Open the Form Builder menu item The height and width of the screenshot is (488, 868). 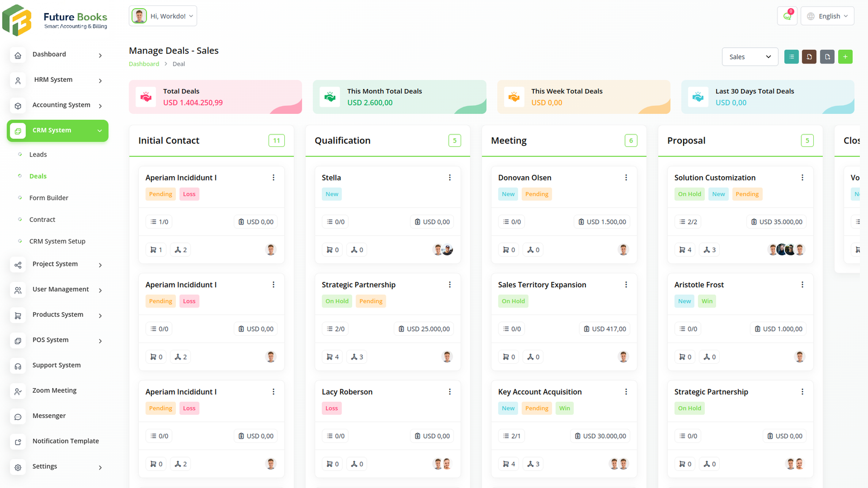coord(48,197)
